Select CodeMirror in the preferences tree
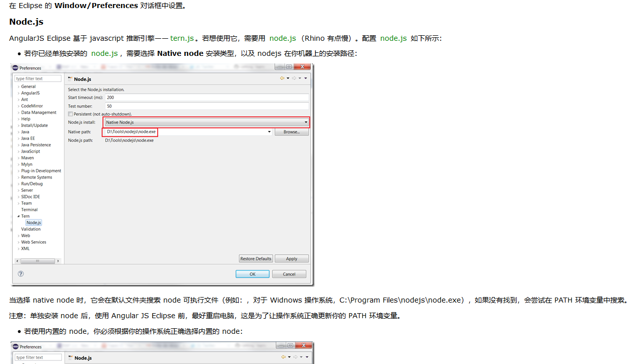Viewport: 644px width, 364px height. [32, 106]
